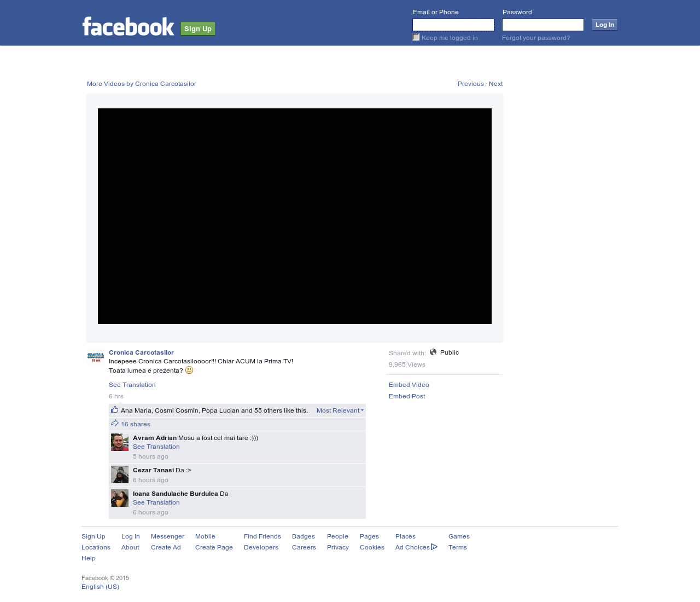Click the green Sign Up button

198,29
